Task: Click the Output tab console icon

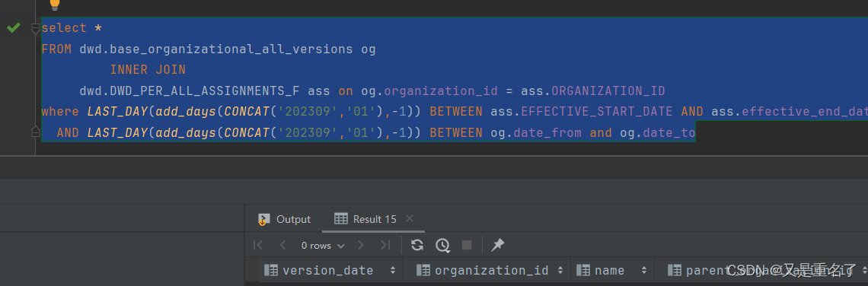Action: [x=264, y=220]
